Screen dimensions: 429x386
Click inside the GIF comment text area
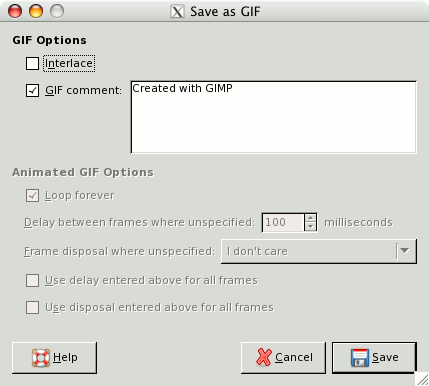pos(274,117)
